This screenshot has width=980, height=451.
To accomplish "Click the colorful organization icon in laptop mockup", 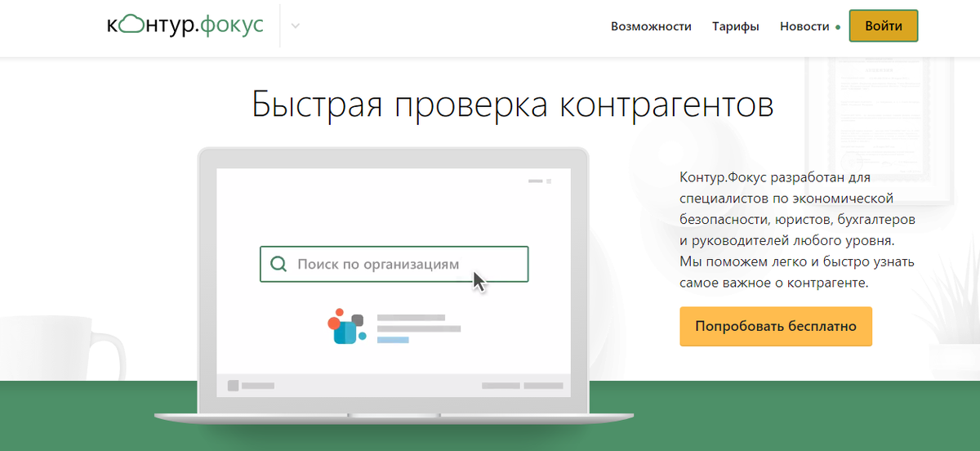I will click(347, 326).
